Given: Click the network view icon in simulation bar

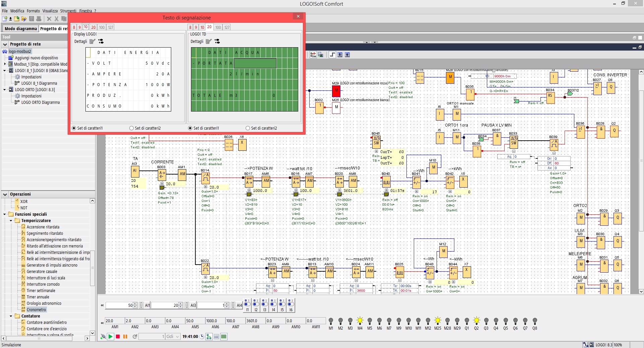Looking at the screenshot, I should [209, 337].
